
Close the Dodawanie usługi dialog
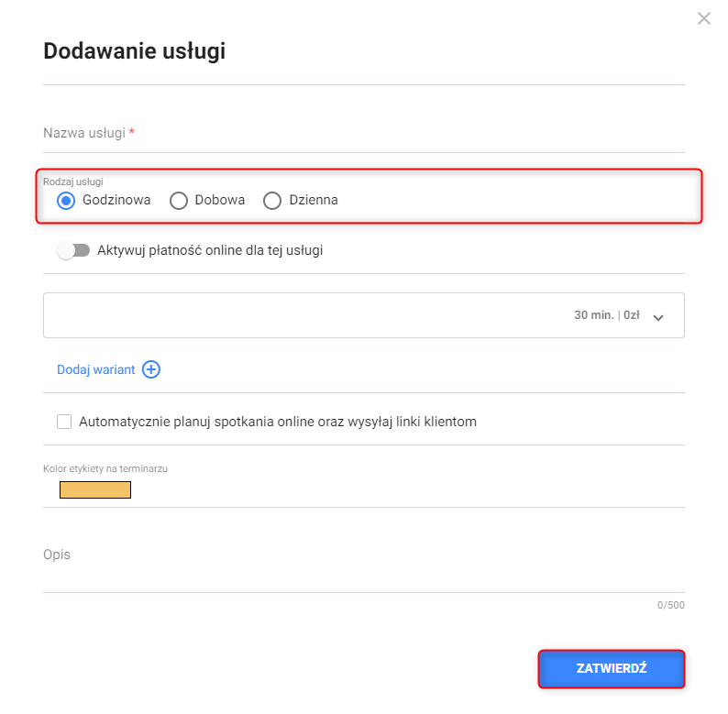click(704, 18)
